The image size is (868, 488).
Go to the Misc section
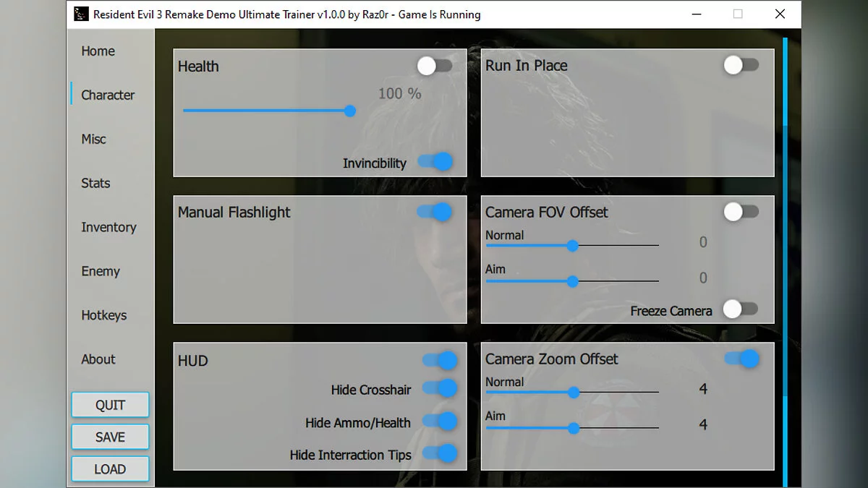[93, 139]
